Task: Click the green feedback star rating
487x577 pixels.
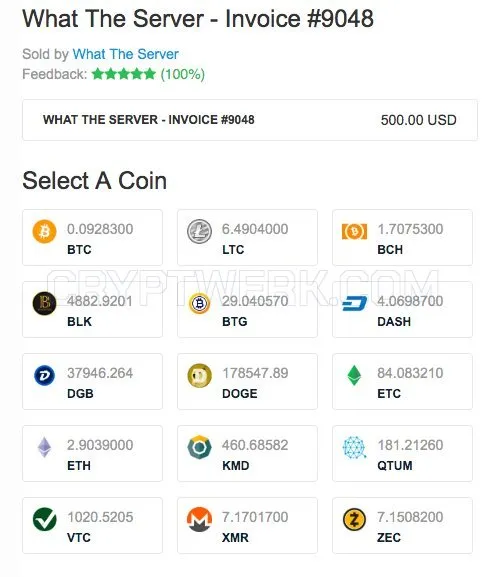Action: click(x=124, y=74)
